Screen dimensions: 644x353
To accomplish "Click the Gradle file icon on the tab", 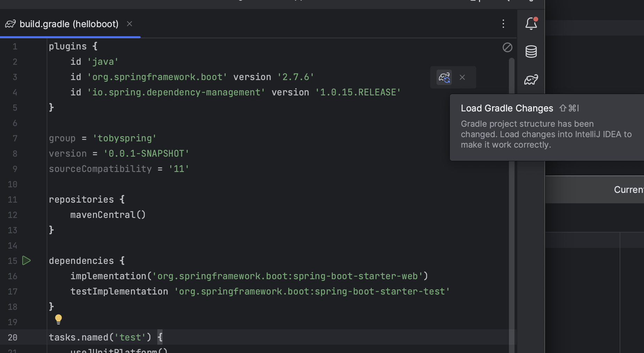I will coord(10,24).
